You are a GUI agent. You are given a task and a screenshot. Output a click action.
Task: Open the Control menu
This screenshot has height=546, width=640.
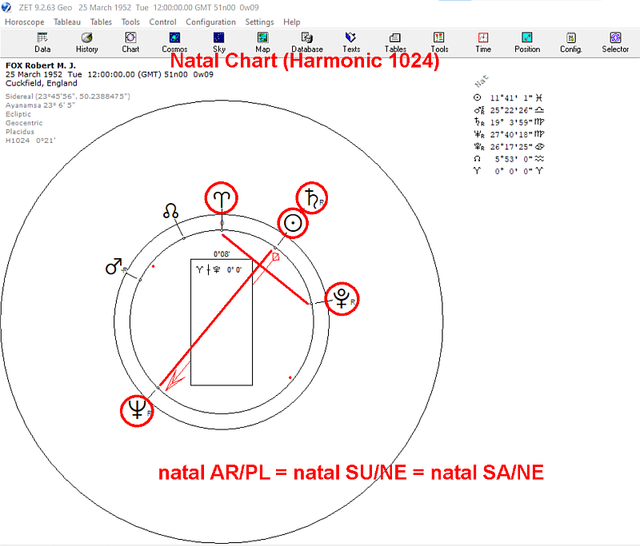(162, 22)
